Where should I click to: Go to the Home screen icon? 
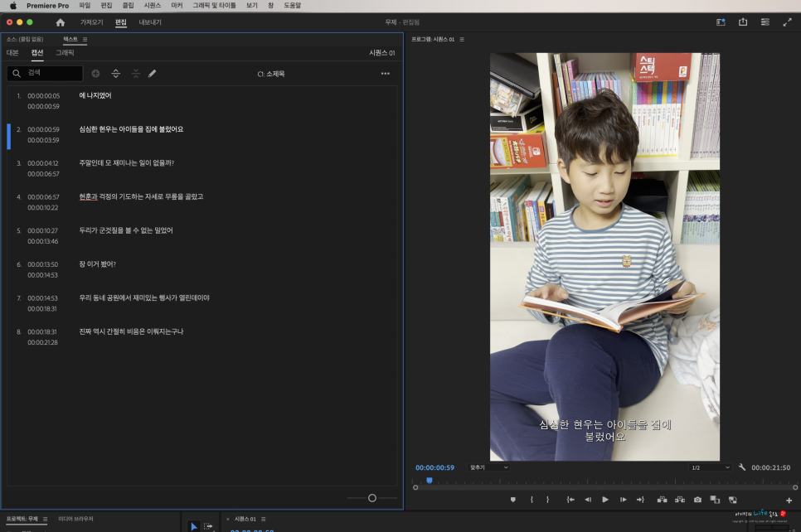pos(61,22)
